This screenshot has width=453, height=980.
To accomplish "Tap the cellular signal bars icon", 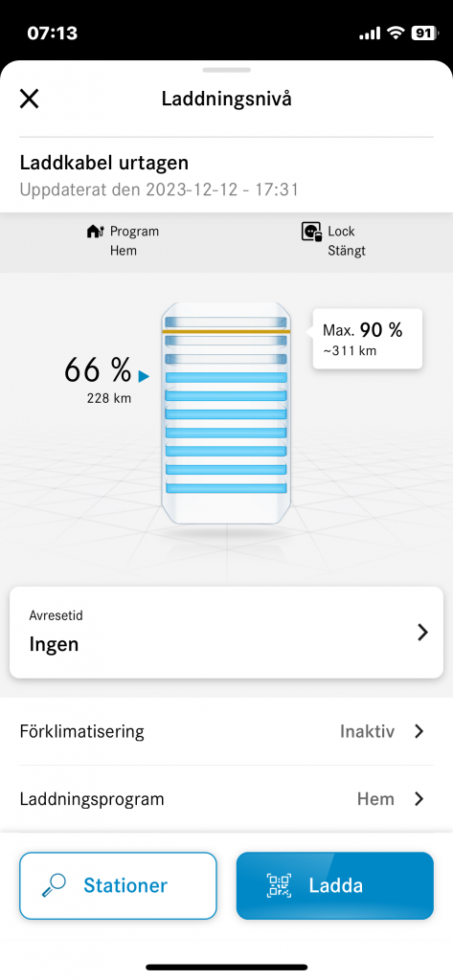I will coord(369,33).
